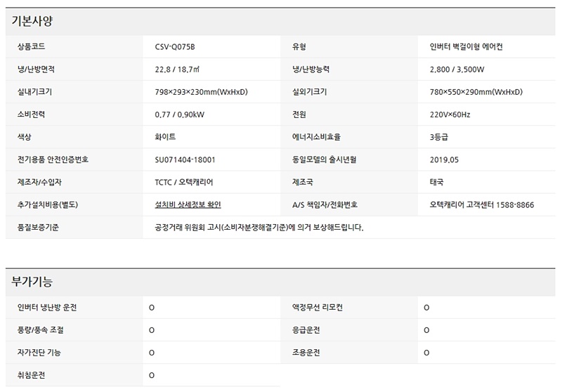Click the 기본사양 section header

coord(32,21)
